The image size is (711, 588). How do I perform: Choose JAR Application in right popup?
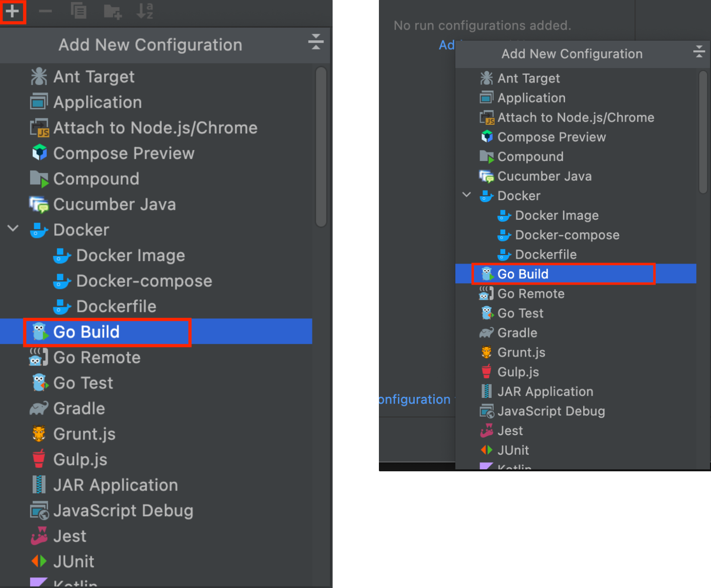(576, 392)
